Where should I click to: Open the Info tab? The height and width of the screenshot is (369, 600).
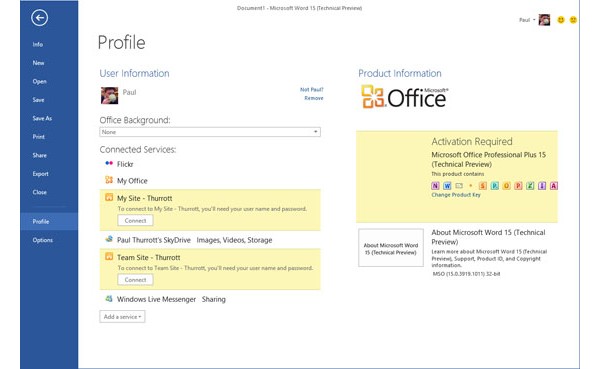(38, 44)
